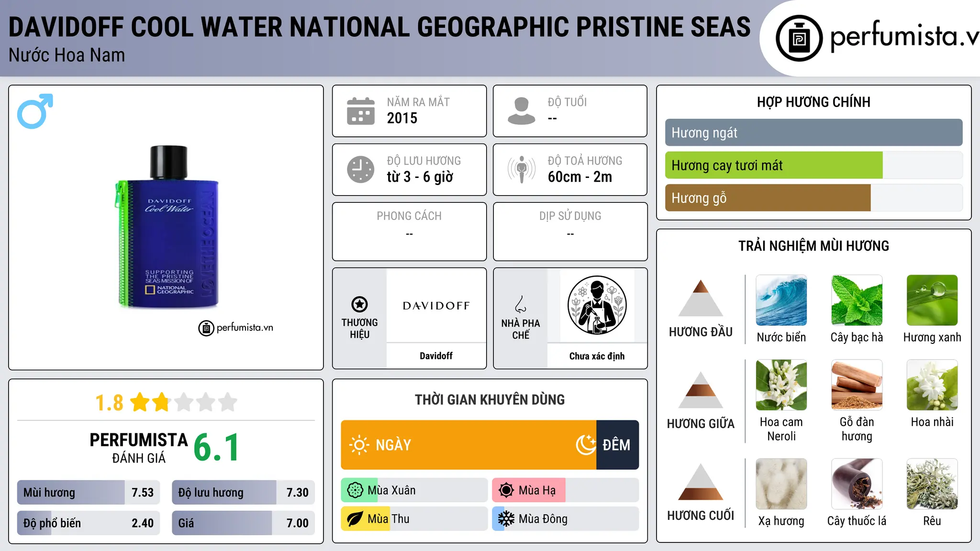The width and height of the screenshot is (980, 551).
Task: Click the release year value 2015
Action: coord(402,118)
